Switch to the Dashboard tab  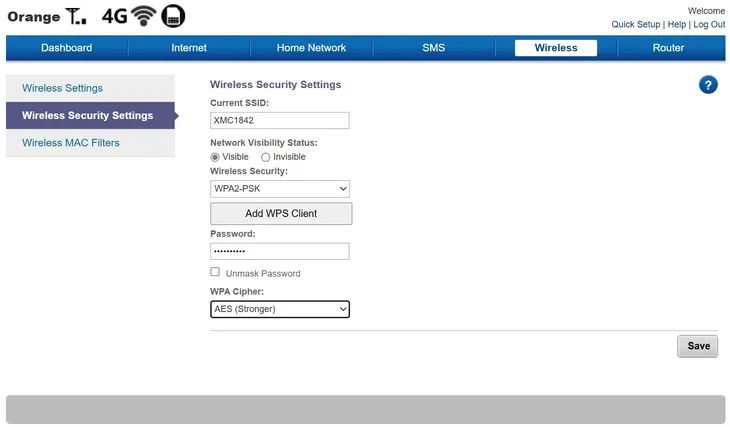(x=67, y=48)
